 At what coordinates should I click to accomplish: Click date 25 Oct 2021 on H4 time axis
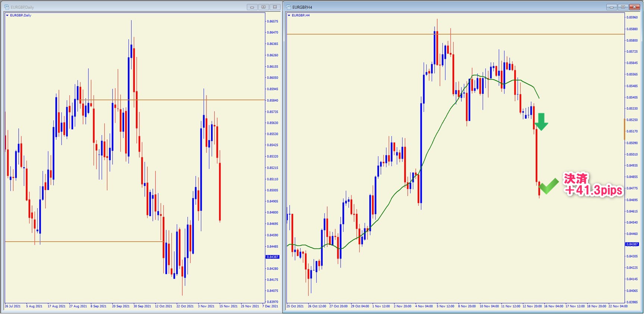[x=295, y=307]
